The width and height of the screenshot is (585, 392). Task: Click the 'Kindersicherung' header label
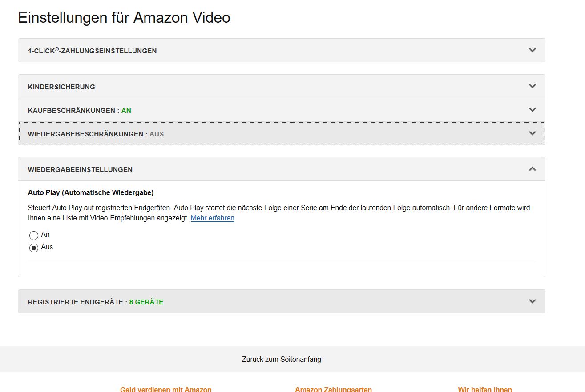61,87
